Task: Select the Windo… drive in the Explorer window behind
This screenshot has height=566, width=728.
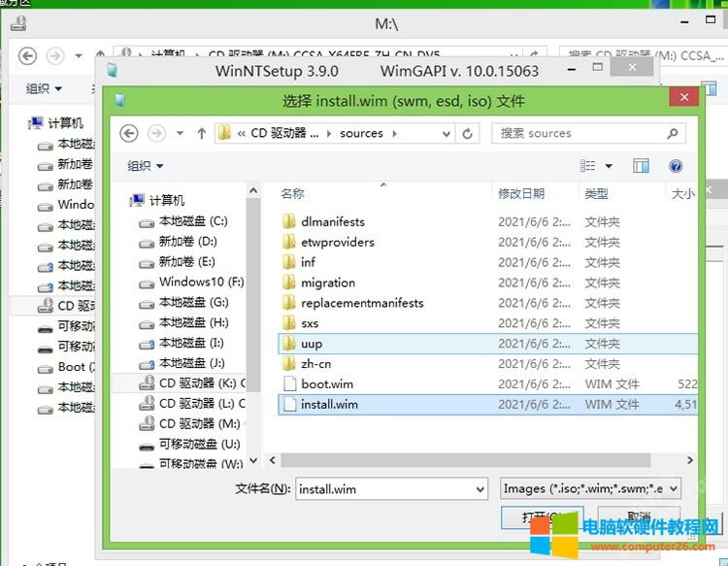Action: tap(66, 205)
